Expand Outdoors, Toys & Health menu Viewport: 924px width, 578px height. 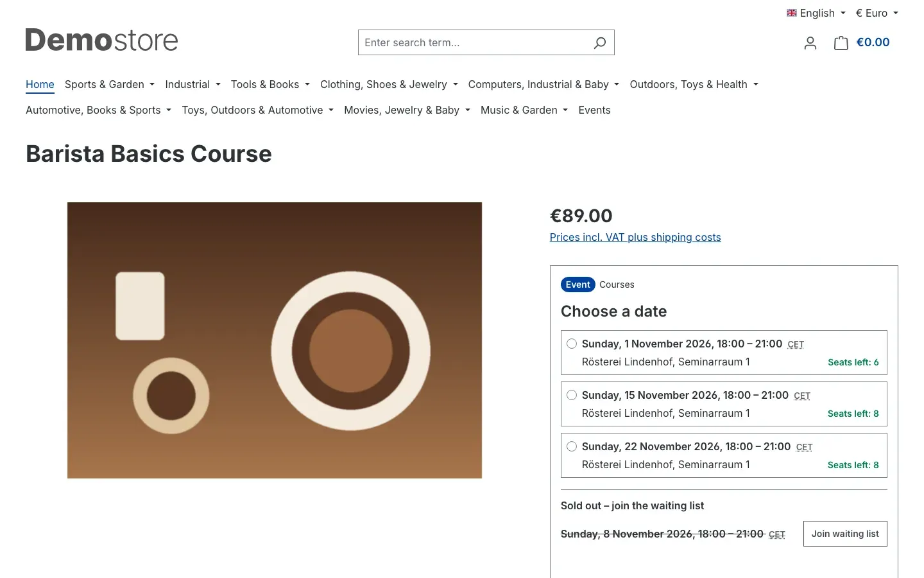[x=694, y=84]
